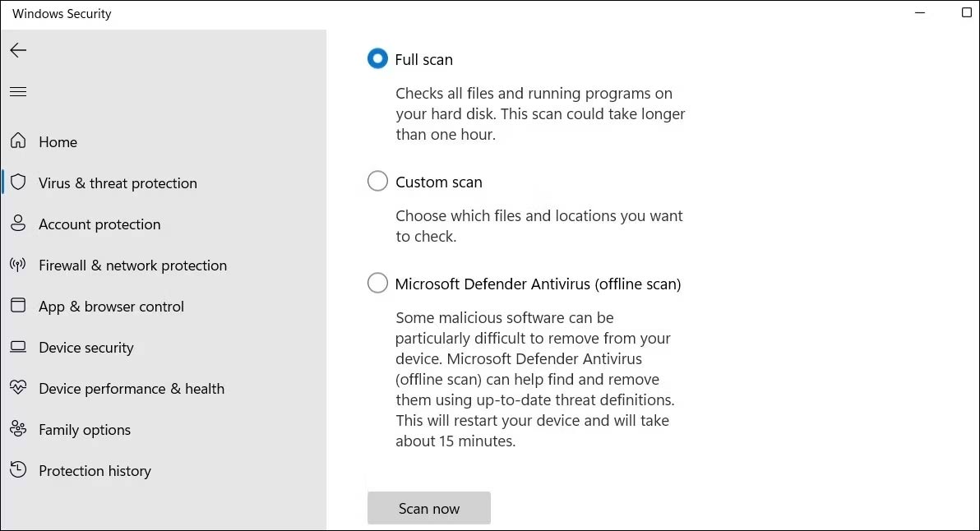This screenshot has width=980, height=531.
Task: Open Device performance & health heart icon
Action: tap(18, 388)
